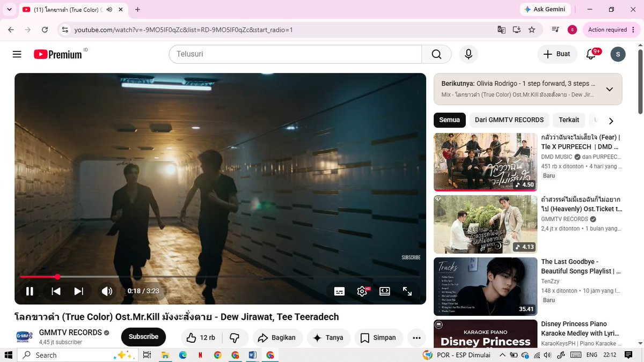
Task: Skip to the previous video
Action: [x=56, y=291]
